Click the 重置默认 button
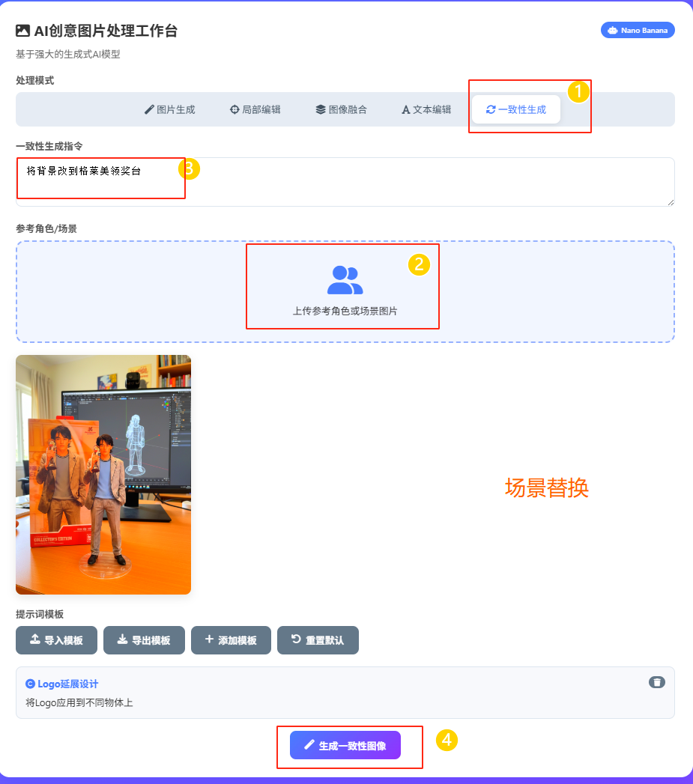This screenshot has width=693, height=784. (318, 640)
